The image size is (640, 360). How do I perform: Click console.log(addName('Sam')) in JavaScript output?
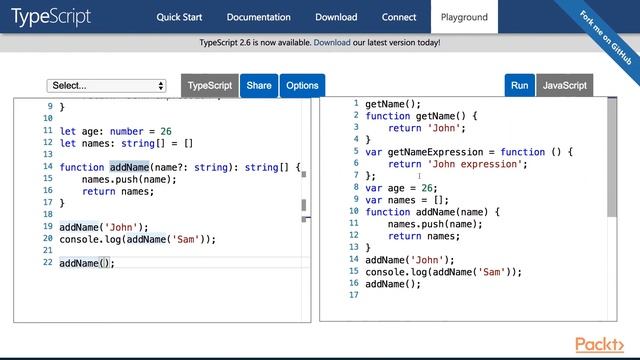coord(443,272)
